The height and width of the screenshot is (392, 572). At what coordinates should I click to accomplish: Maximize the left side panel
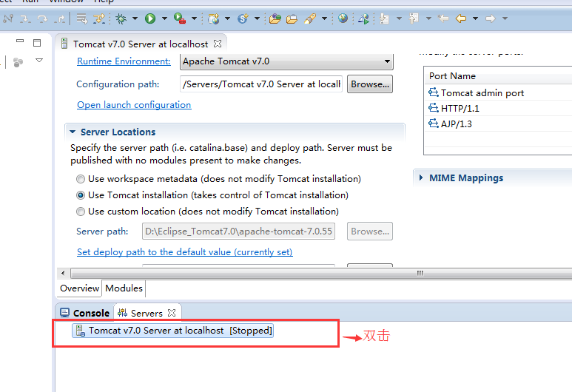(x=37, y=43)
